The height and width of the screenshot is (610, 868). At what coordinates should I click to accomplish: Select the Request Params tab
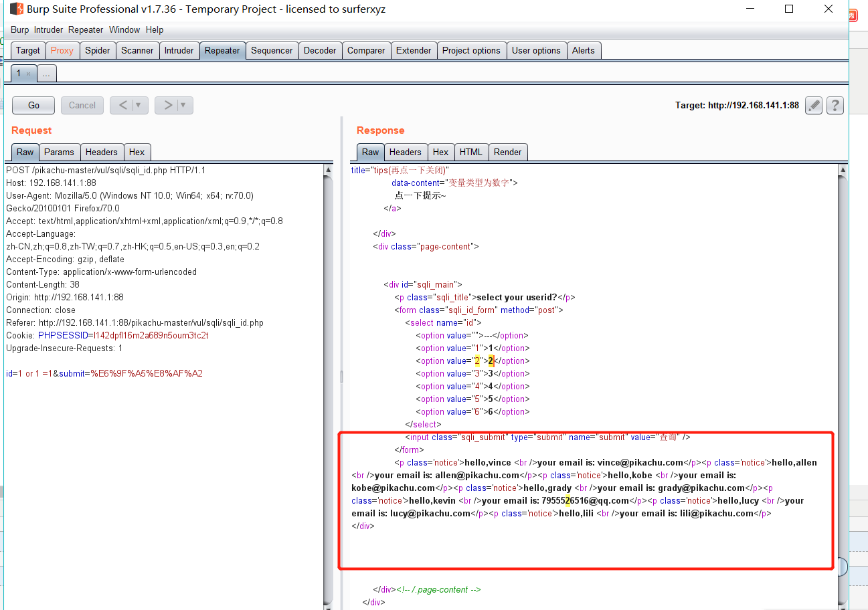tap(59, 152)
